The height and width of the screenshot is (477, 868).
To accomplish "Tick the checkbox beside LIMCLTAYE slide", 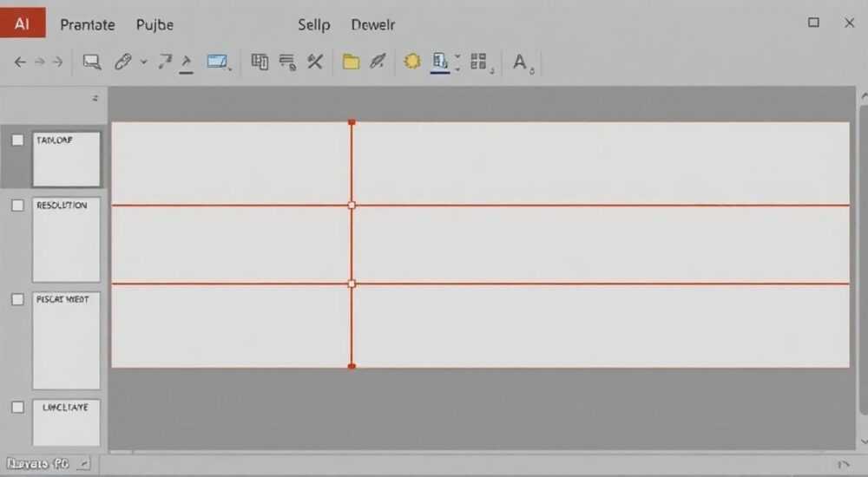I will [x=17, y=408].
